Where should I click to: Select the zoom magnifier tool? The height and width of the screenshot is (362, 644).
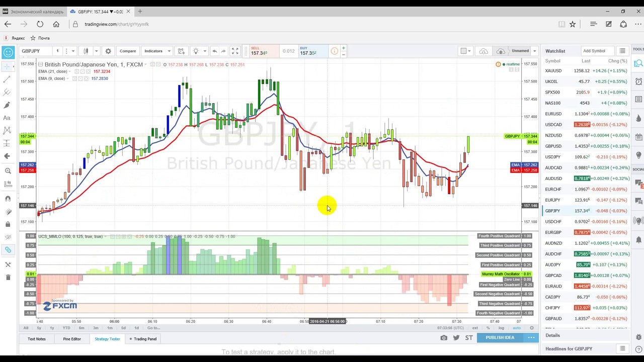tap(7, 171)
